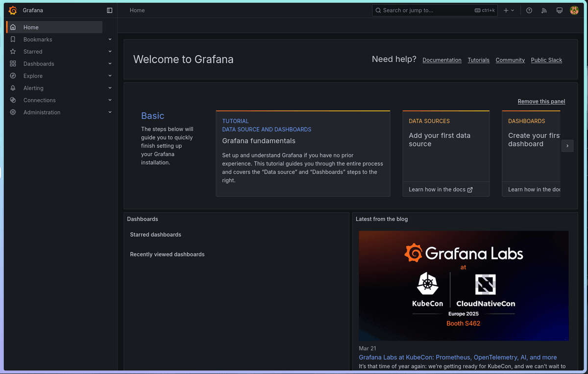Expand the Starred section chevron

click(x=110, y=51)
